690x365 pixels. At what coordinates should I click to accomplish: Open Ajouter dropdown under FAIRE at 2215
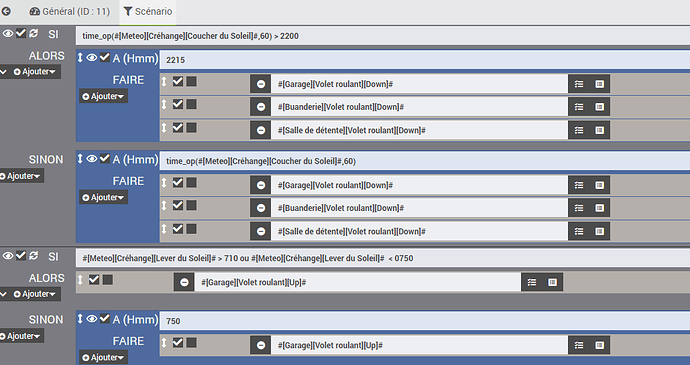pyautogui.click(x=103, y=96)
